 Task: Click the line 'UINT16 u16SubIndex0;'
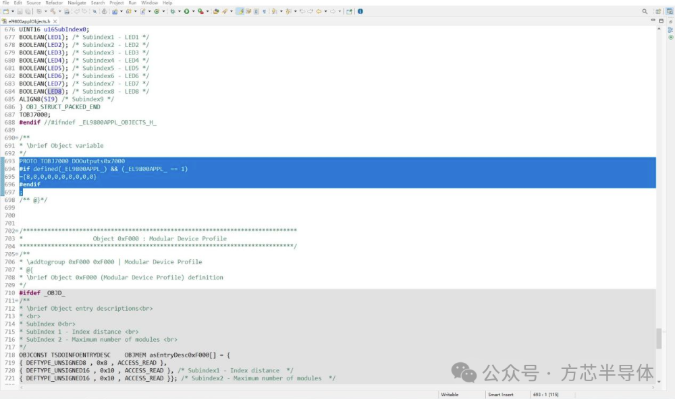point(54,29)
